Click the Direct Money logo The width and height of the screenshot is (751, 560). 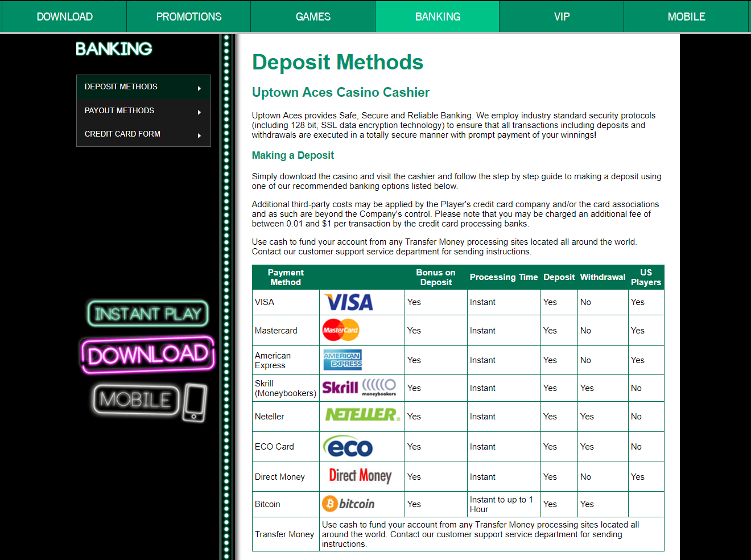360,476
